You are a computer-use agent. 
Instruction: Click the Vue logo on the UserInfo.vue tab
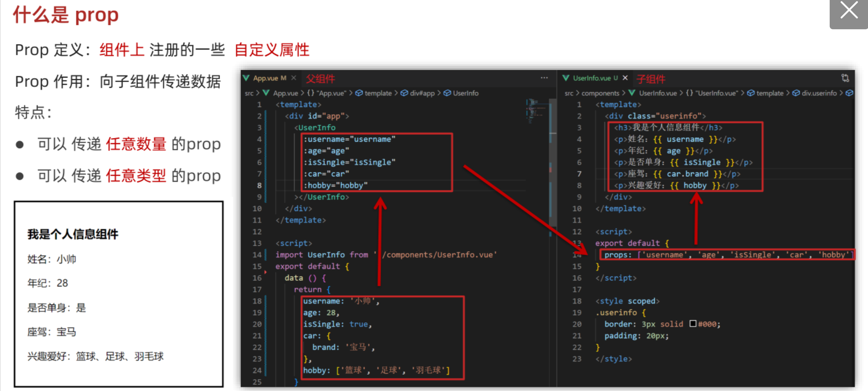point(566,78)
